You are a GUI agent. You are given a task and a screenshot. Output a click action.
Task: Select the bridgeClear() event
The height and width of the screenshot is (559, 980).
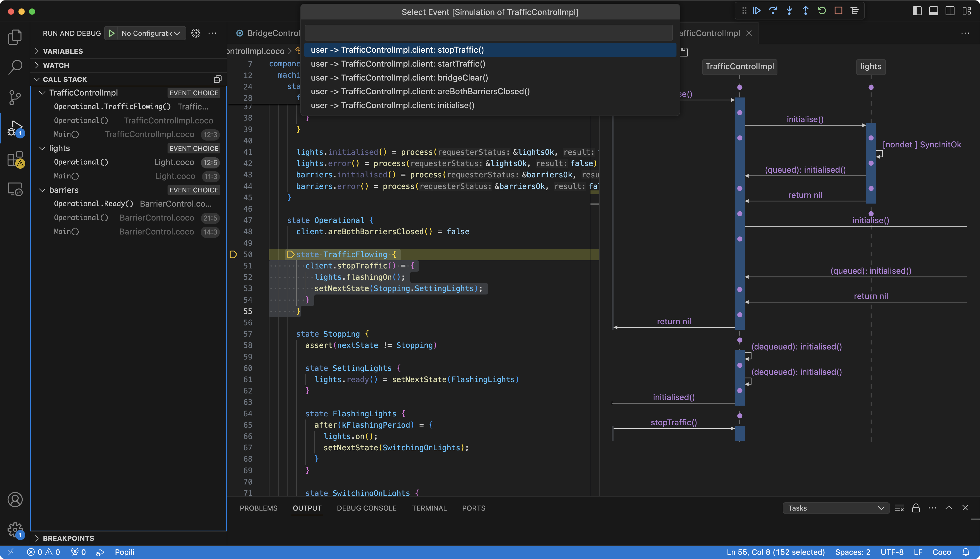[x=490, y=78]
